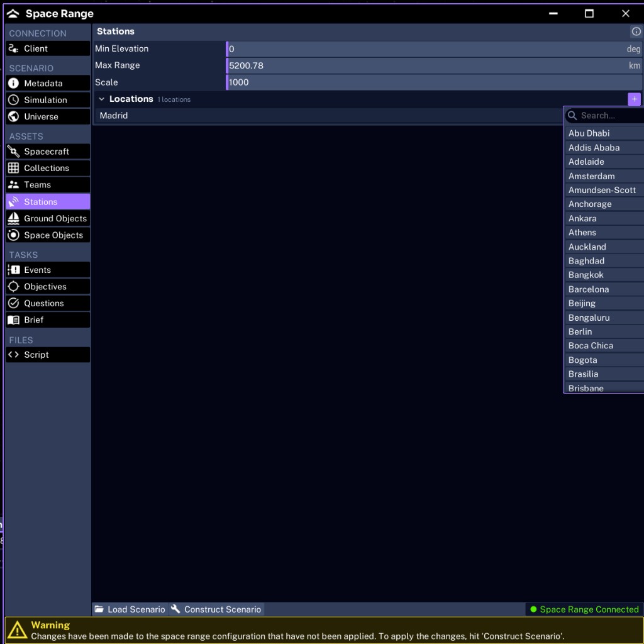The width and height of the screenshot is (644, 644).
Task: Collapse the Locations section chevron
Action: (101, 99)
